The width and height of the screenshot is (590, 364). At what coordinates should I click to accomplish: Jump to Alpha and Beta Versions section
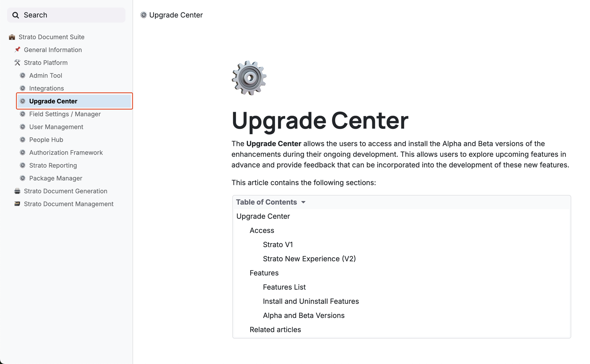coord(304,316)
